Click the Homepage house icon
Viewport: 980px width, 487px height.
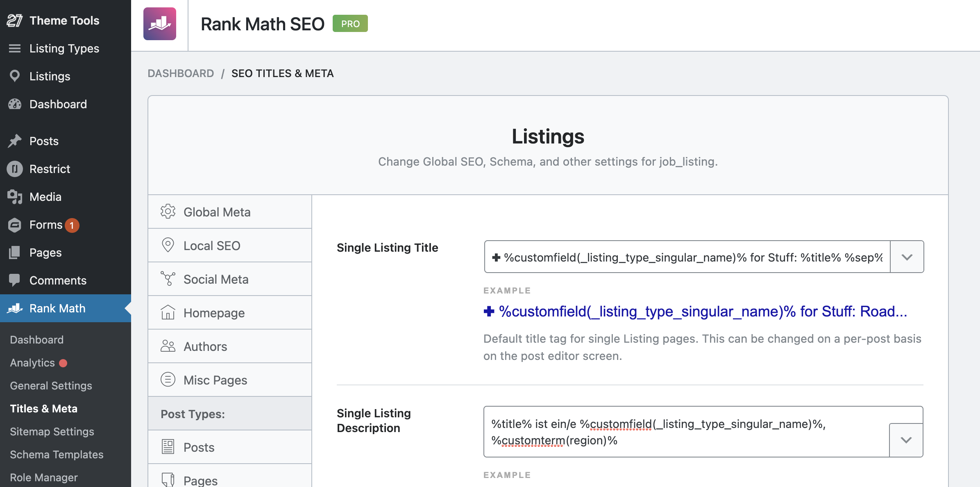coord(168,312)
